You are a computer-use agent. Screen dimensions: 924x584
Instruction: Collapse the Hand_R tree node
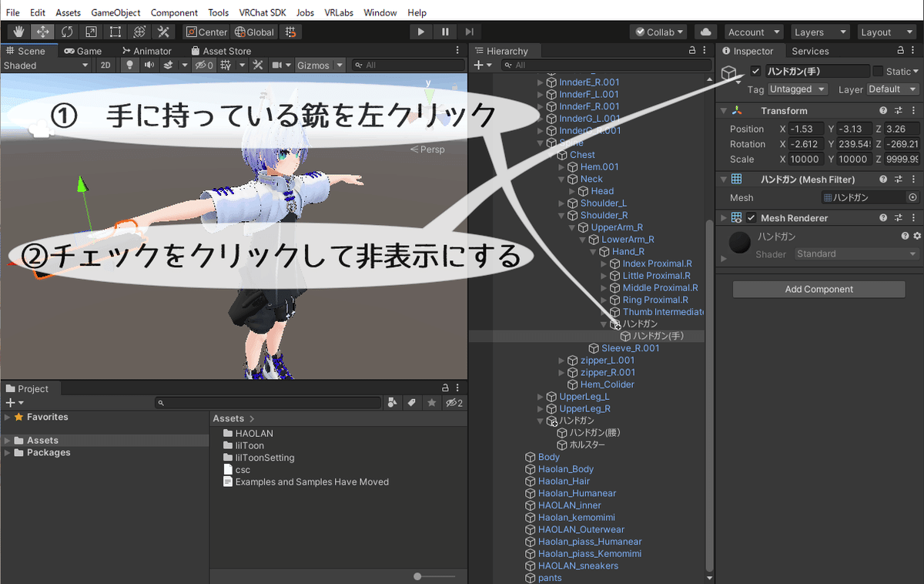594,251
